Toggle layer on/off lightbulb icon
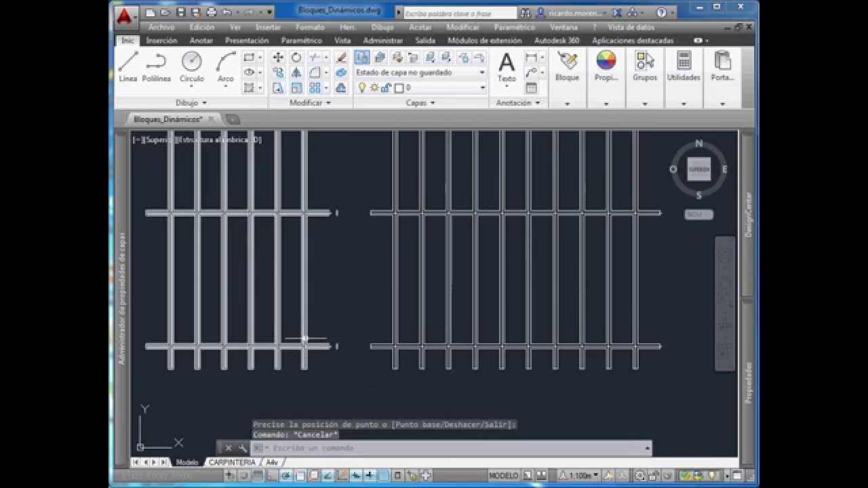This screenshot has width=868, height=488. click(362, 87)
